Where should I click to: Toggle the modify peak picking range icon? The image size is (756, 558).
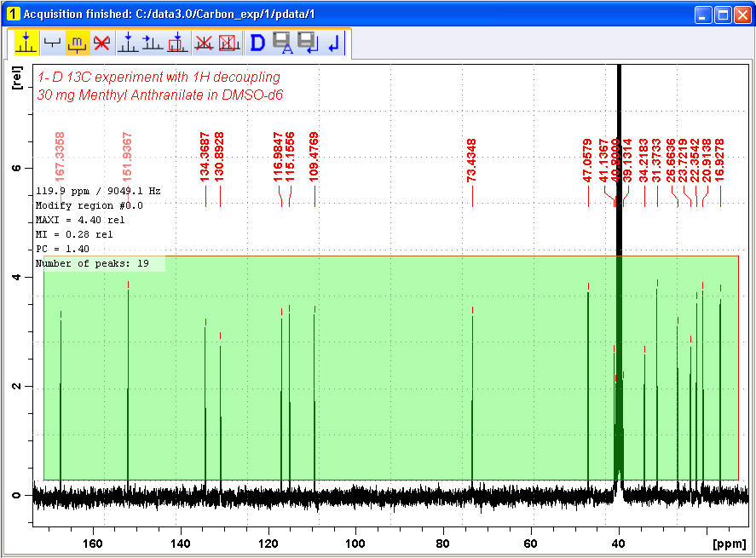(77, 43)
